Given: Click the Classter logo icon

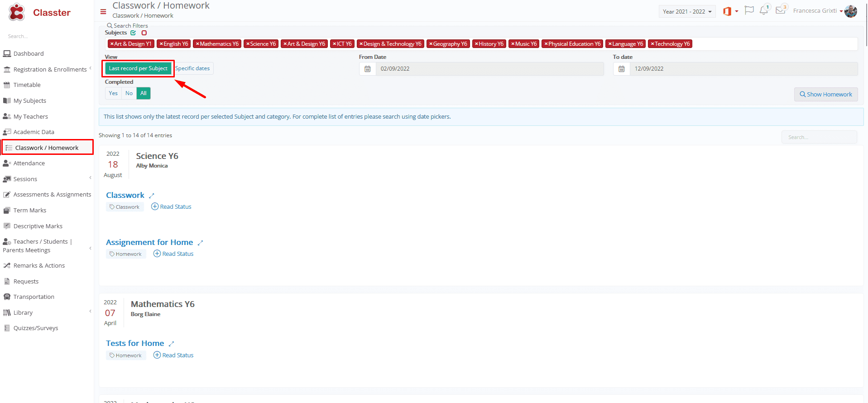Looking at the screenshot, I should 17,12.
